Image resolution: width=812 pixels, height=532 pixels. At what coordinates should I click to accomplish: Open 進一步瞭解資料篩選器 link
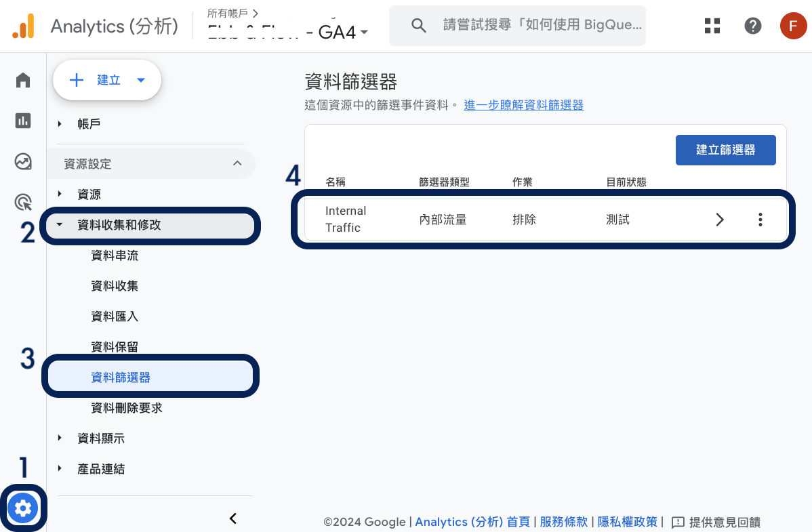(x=523, y=105)
